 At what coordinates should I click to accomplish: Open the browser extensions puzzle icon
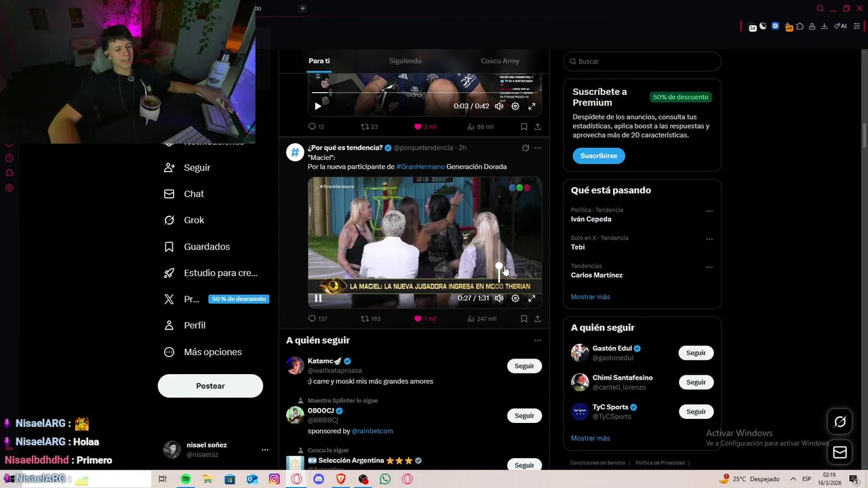coord(800,26)
